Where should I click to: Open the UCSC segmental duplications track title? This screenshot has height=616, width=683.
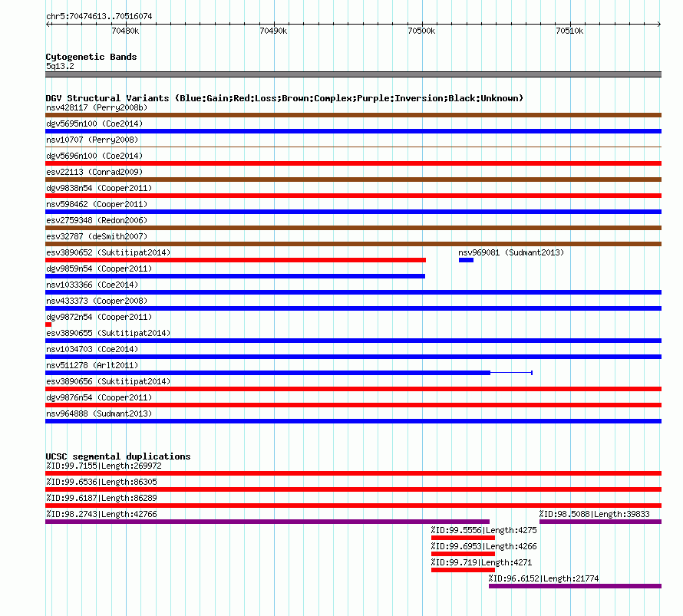coord(118,456)
